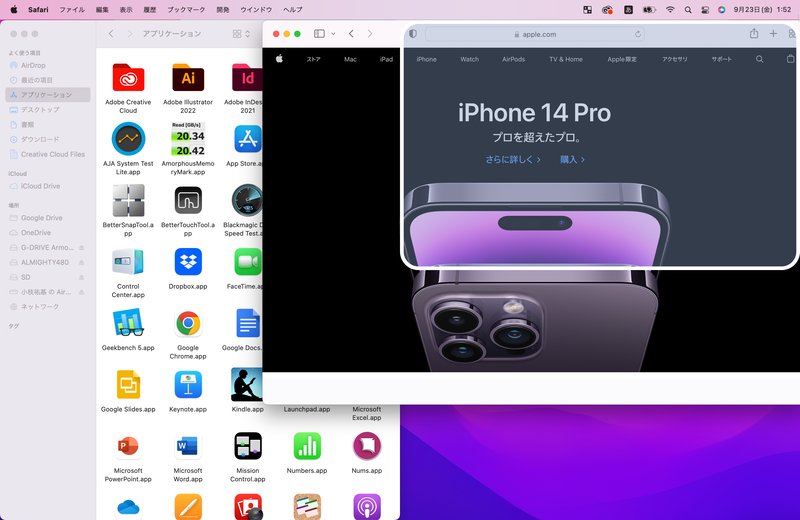Launch Google Chrome app icon

(x=188, y=324)
